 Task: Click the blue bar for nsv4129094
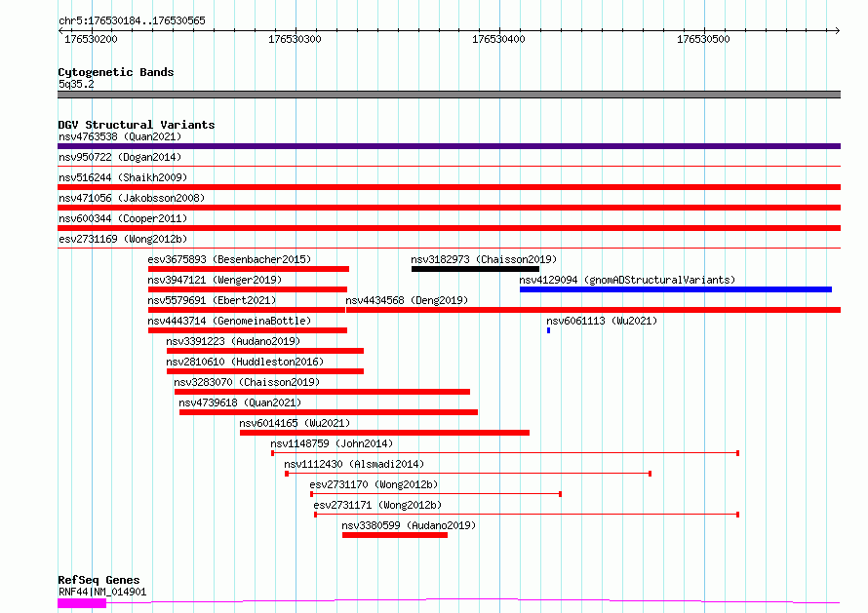pyautogui.click(x=675, y=289)
